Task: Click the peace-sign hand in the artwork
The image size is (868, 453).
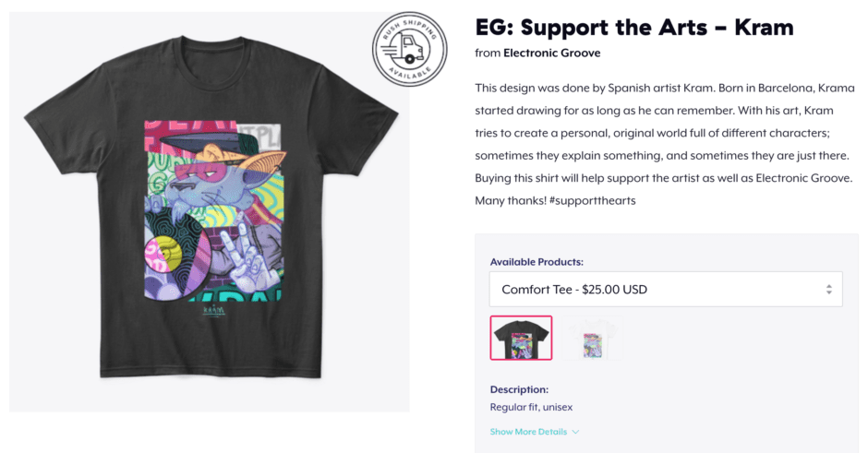Action: click(x=243, y=256)
